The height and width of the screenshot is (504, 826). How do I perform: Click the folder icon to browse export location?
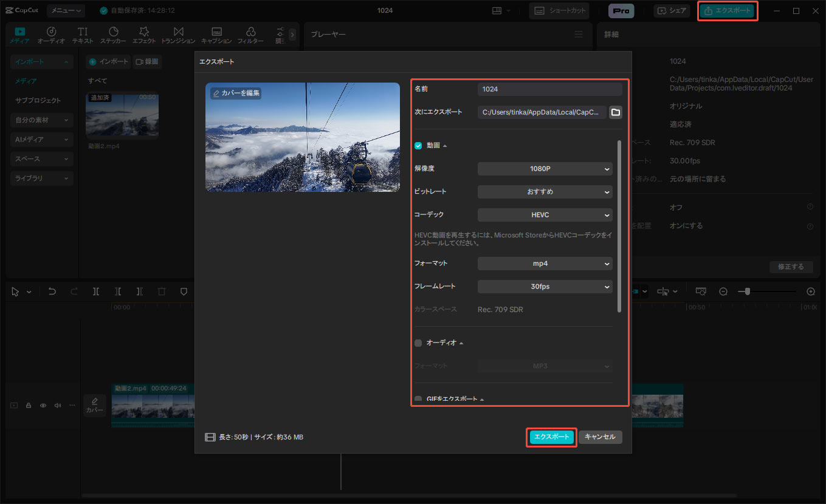pos(615,112)
